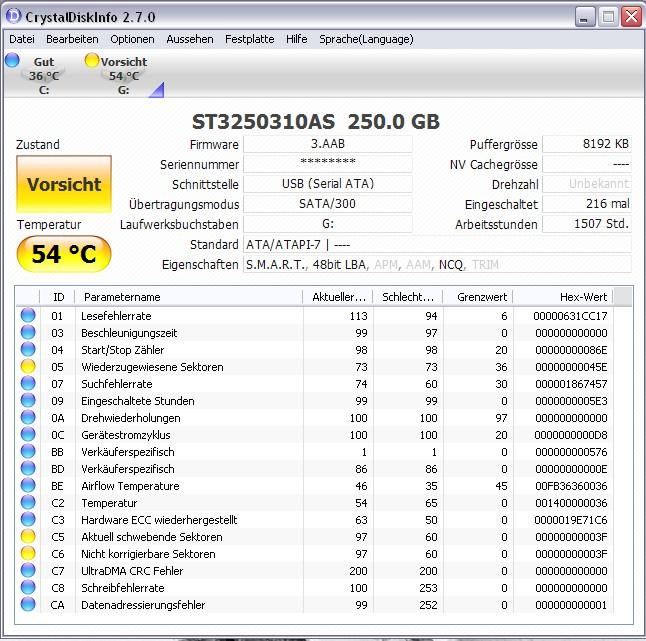
Task: Click the Parametername column header
Action: coord(189,297)
